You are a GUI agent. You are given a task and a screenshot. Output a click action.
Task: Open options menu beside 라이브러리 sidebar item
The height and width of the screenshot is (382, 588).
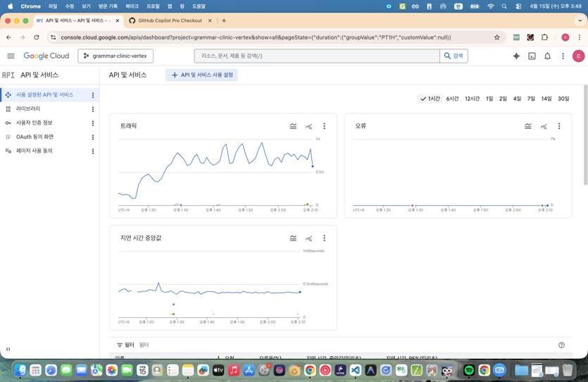[x=93, y=109]
